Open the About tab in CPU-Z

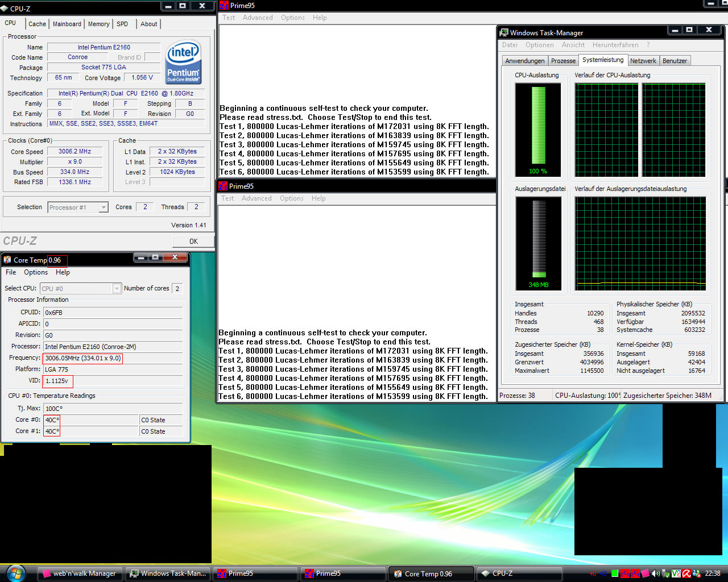149,24
